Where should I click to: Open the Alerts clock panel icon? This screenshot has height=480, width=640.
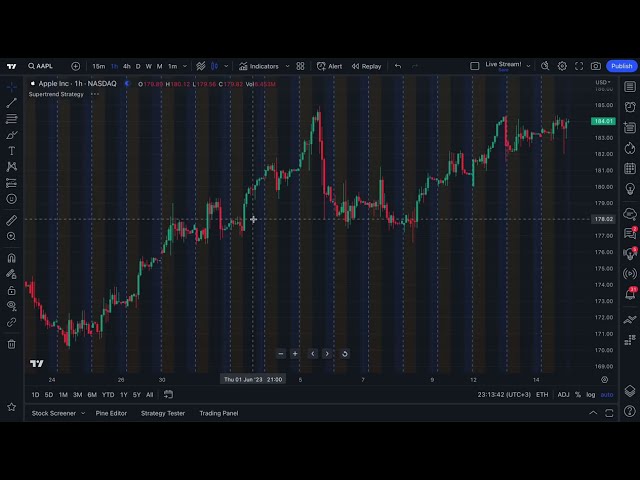point(630,107)
